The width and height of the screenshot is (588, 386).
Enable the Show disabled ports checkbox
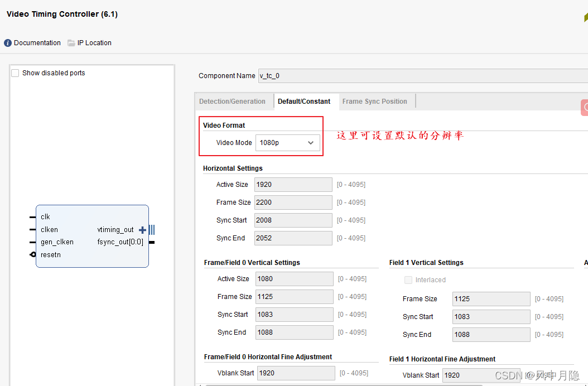coord(15,73)
